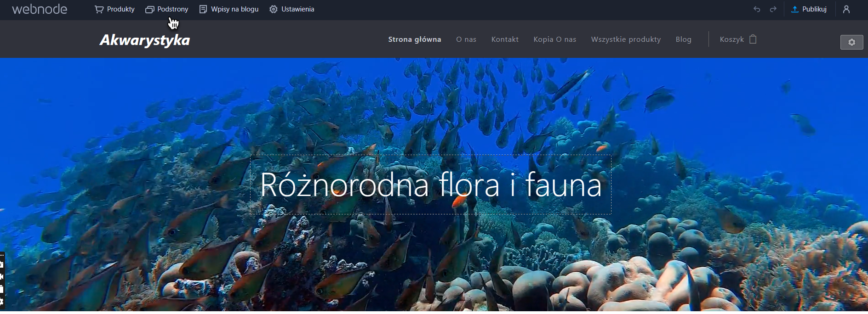Click video icon in left side panel
This screenshot has height=314, width=868.
[x=1, y=276]
